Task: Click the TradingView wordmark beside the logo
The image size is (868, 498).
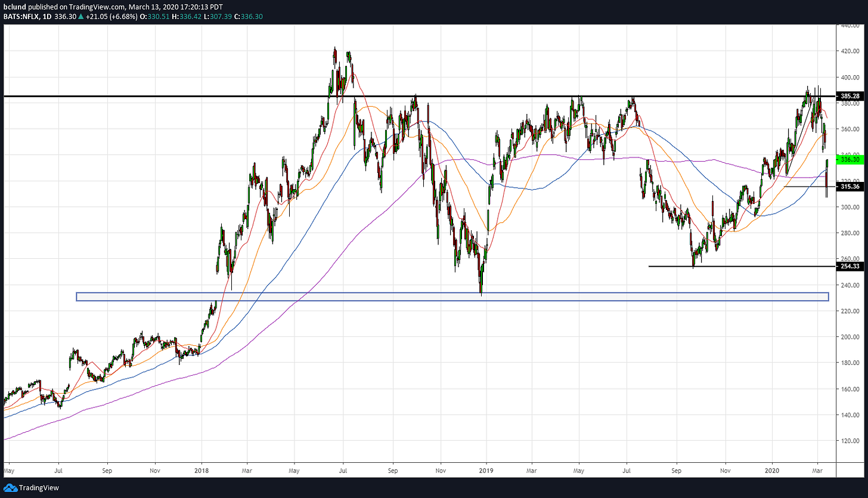Action: [x=39, y=488]
